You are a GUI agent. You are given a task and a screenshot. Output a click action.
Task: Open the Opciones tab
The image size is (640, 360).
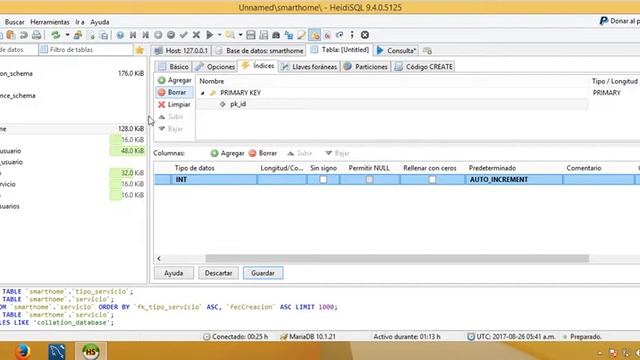pos(215,67)
